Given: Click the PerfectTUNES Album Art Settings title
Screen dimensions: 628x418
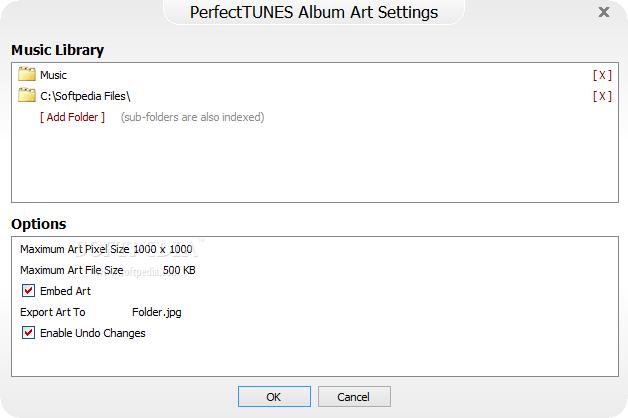Looking at the screenshot, I should pos(314,12).
